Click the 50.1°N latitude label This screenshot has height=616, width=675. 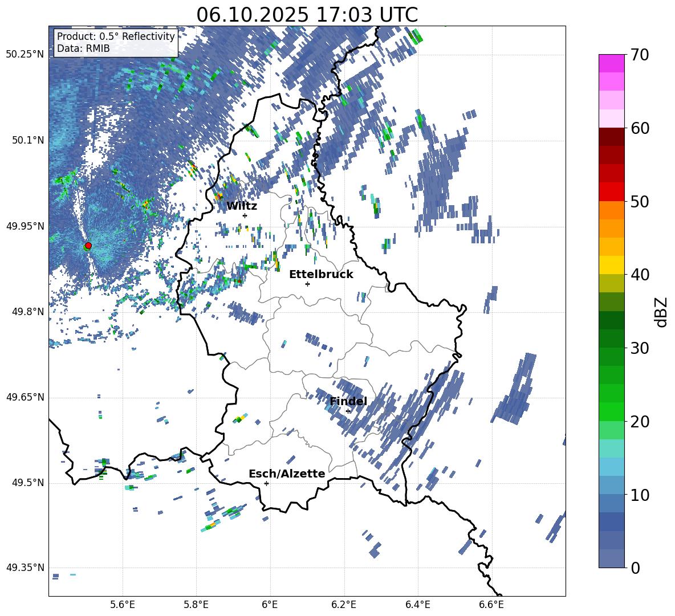pyautogui.click(x=27, y=140)
